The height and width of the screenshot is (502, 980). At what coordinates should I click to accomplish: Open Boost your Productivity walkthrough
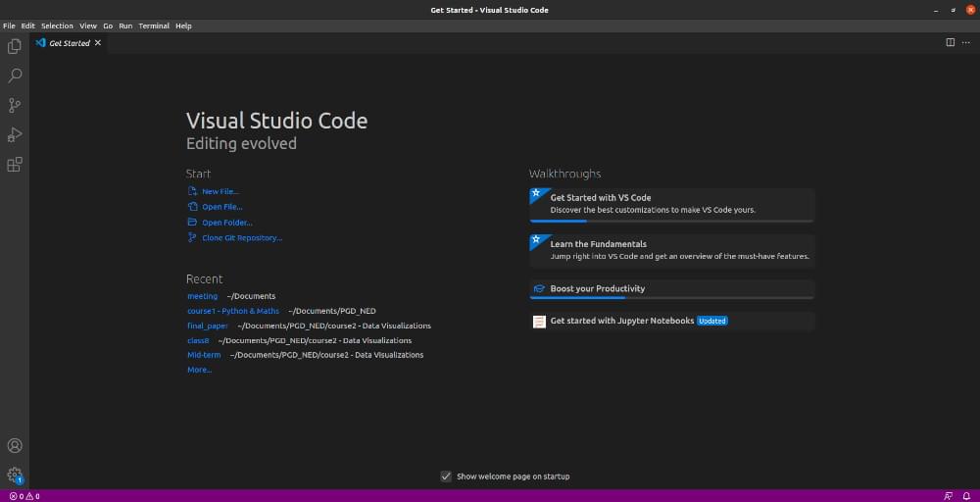tap(672, 289)
